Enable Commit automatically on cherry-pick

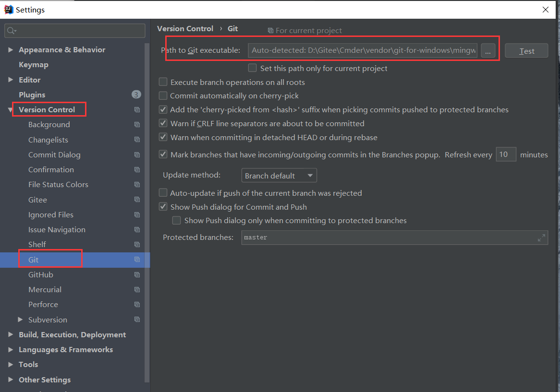(x=163, y=95)
